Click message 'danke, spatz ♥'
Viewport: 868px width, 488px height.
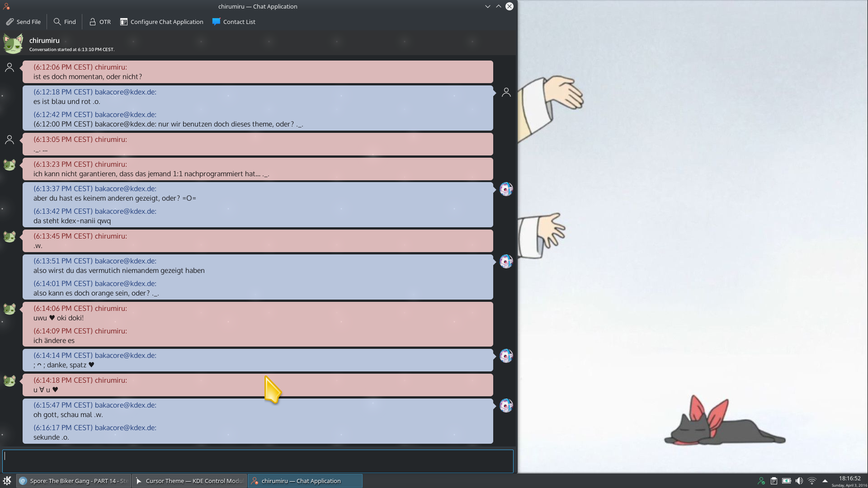click(x=64, y=365)
